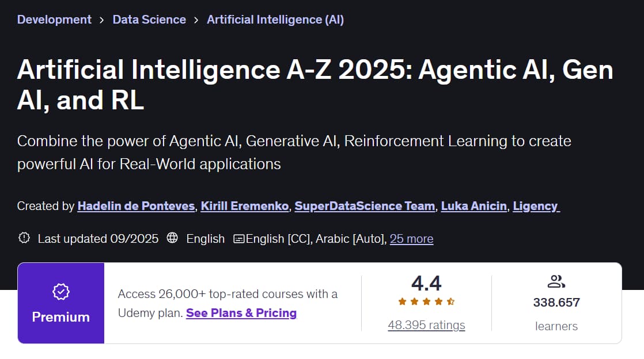Click the closed-captions icon before English [CC]
The width and height of the screenshot is (644, 359).
[239, 238]
